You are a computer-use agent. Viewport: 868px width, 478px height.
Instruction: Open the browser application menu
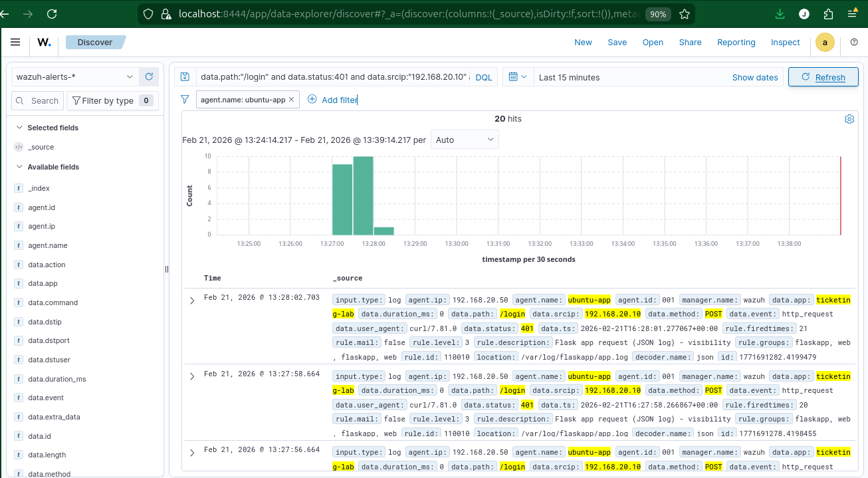click(x=853, y=14)
